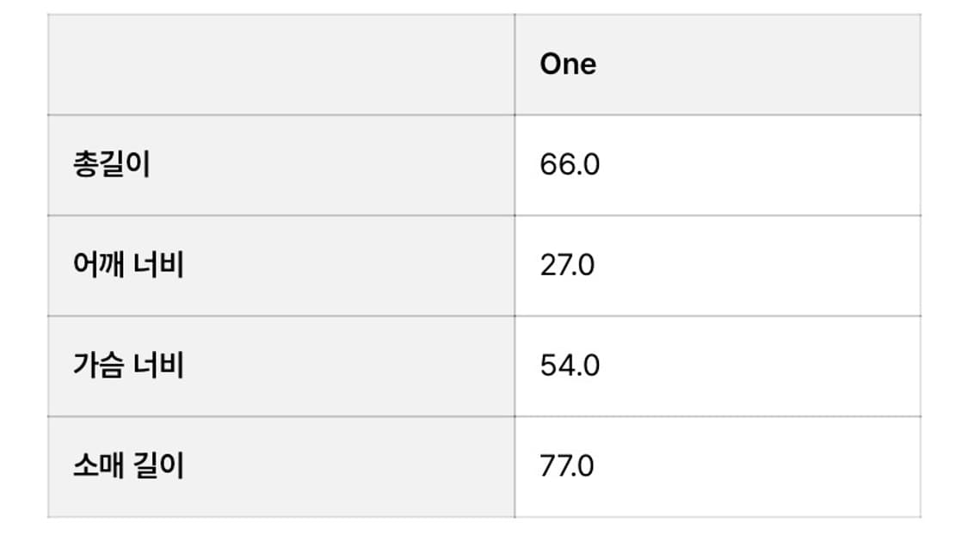Click the 66.0 value cell
Image resolution: width=968 pixels, height=560 pixels.
tap(570, 164)
